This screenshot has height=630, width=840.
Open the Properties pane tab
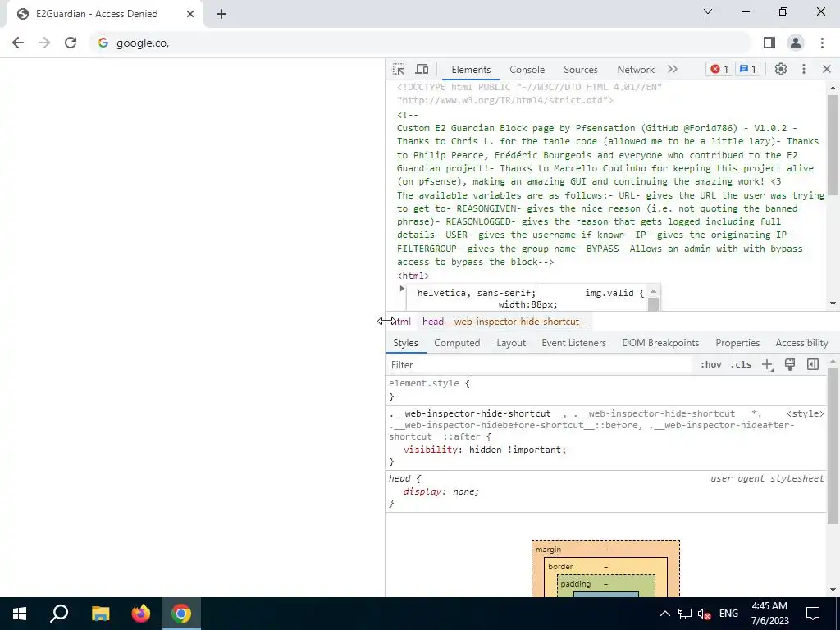[737, 343]
